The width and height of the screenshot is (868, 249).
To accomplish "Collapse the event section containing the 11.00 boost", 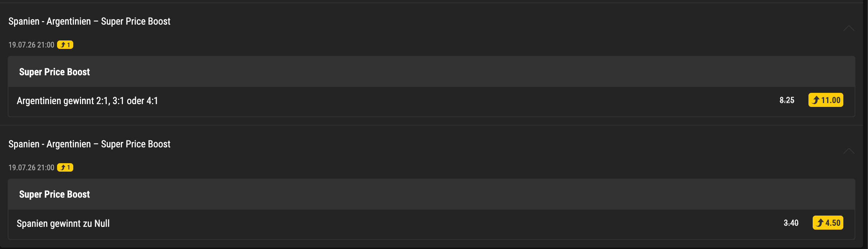I will coord(849,28).
